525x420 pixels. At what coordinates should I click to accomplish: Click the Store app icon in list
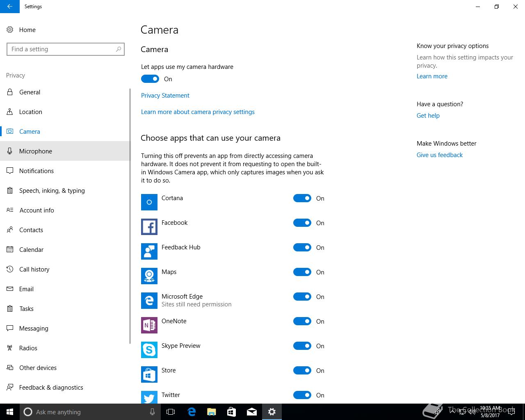[149, 374]
